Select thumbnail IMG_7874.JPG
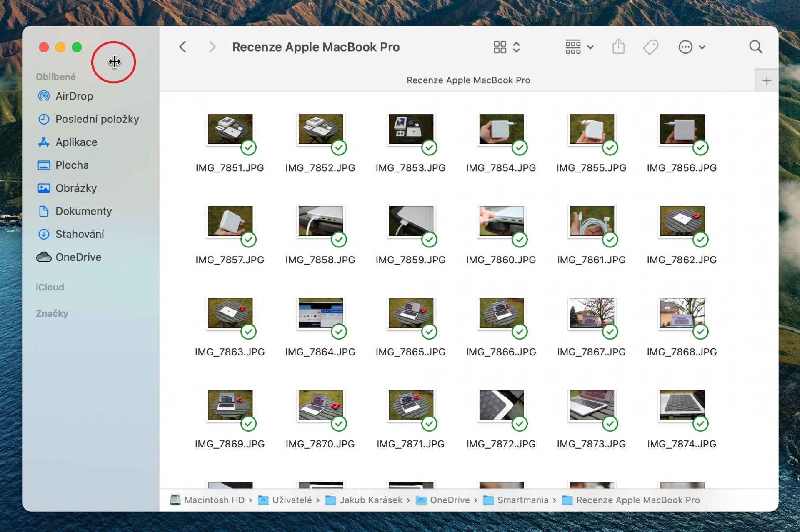 [682, 405]
